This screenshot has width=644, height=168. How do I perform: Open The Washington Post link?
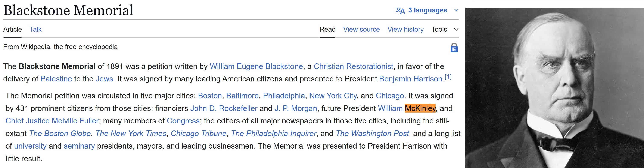click(x=372, y=133)
